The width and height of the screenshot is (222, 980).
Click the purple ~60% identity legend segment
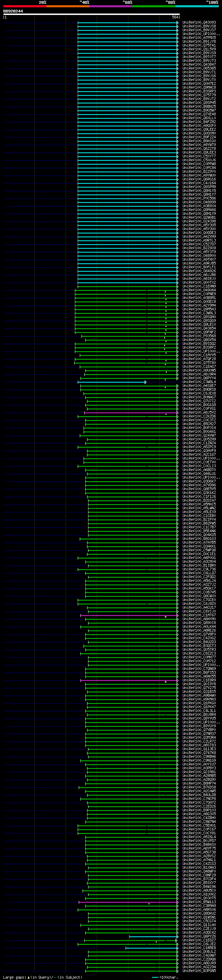click(111, 6)
